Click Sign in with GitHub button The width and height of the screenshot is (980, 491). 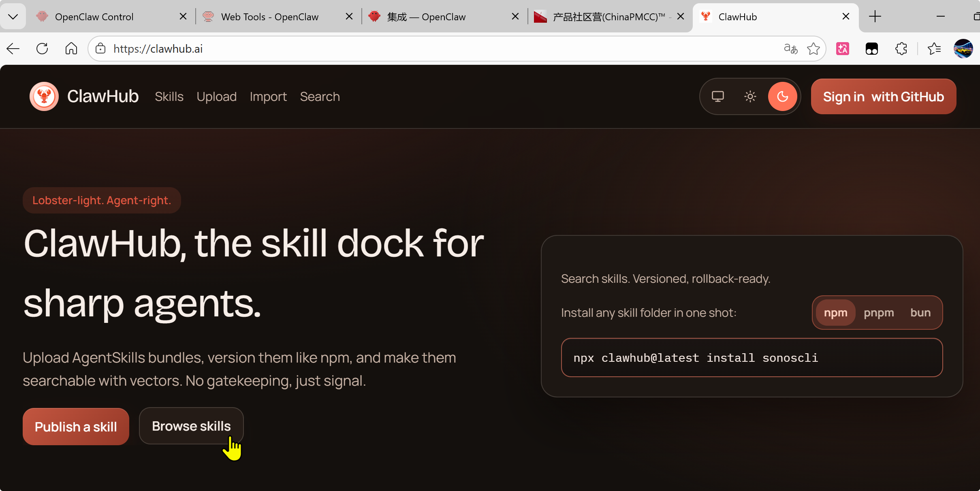click(883, 97)
